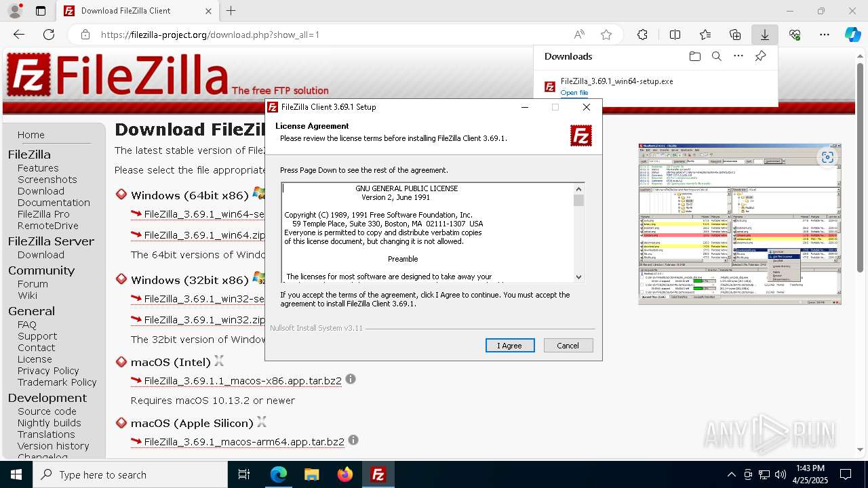
Task: View site information lock icon
Action: click(x=85, y=35)
